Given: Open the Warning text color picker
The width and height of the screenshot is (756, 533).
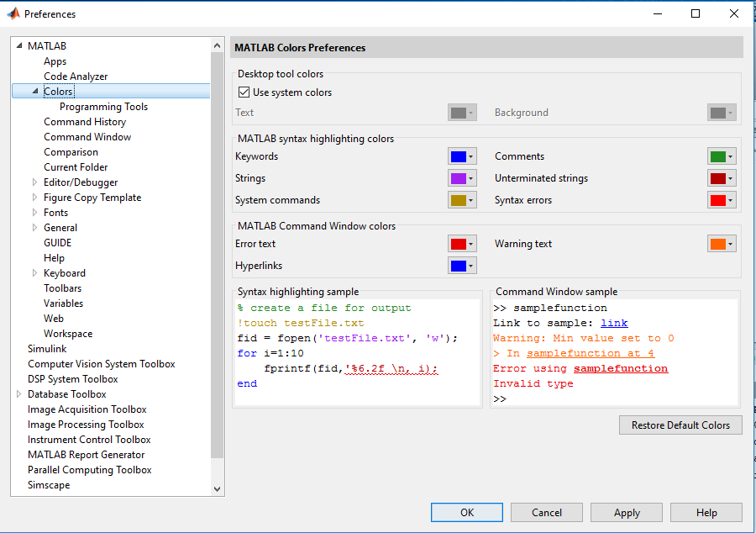Looking at the screenshot, I should point(722,244).
